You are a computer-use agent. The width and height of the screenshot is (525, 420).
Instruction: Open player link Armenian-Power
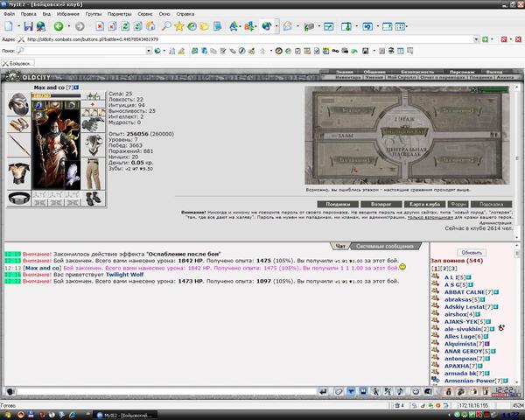(469, 381)
